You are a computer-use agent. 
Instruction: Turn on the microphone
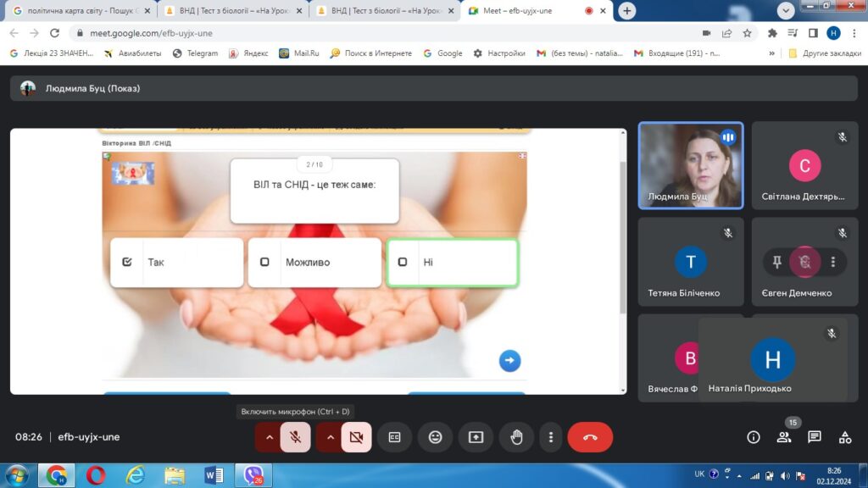click(295, 437)
